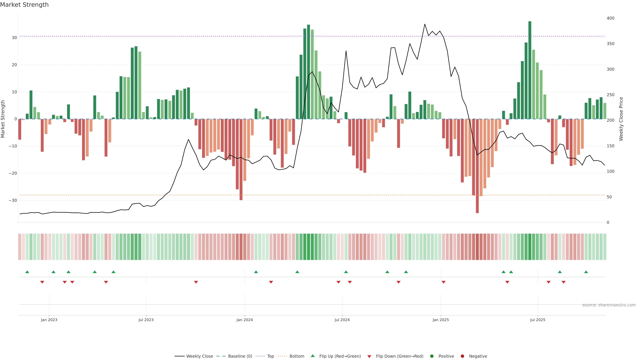Viewport: 644px width, 362px height.
Task: Click the green circle icon beside Positive in legend
Action: 432,356
